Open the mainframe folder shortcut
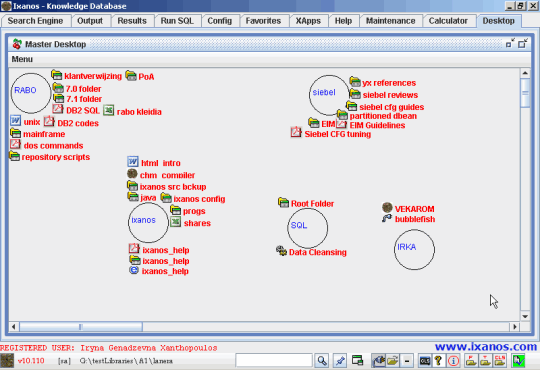The image size is (540, 370). pos(38,134)
